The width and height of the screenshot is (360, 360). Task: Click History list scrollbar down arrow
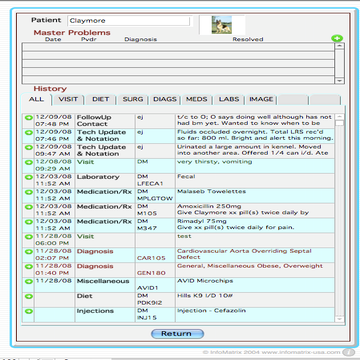[339, 319]
